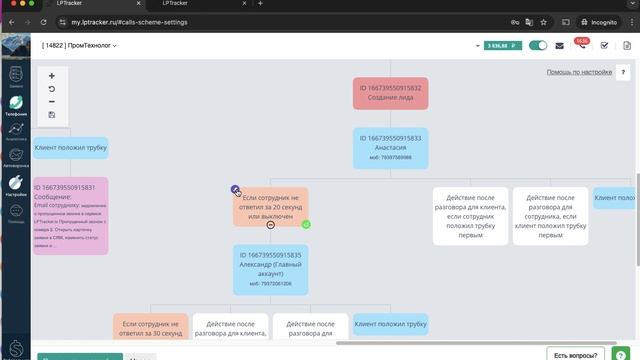Click the vertical scrollbar on the right

click(x=638, y=220)
